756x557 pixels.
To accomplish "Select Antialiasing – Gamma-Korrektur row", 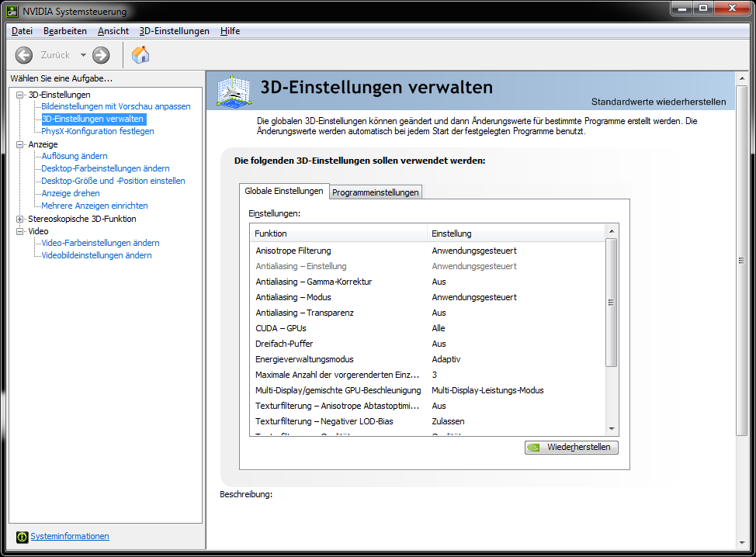I will click(x=427, y=282).
